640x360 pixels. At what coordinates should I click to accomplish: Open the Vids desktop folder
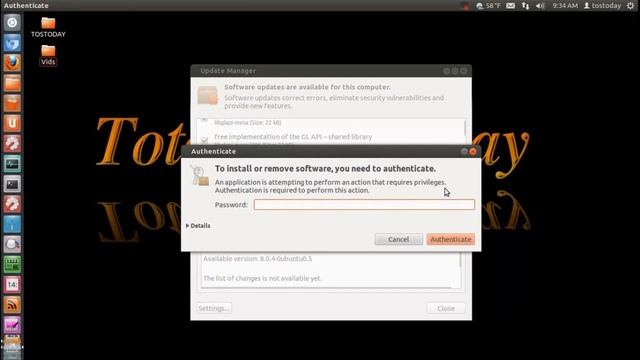[x=48, y=55]
